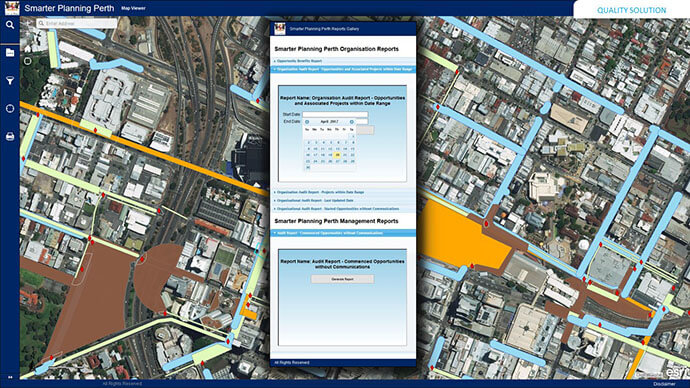690x388 pixels.
Task: Click the Generate Report button
Action: 342,279
